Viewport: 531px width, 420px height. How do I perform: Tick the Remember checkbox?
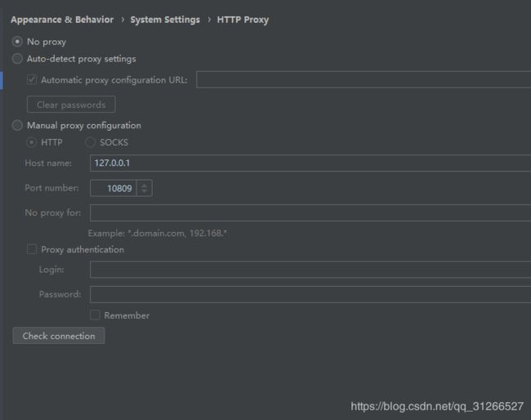95,315
